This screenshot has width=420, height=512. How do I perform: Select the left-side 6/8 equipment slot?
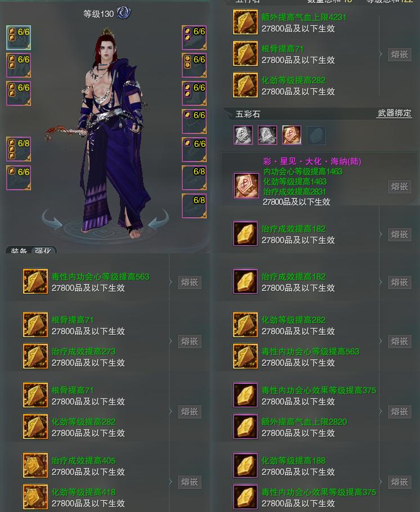(x=19, y=149)
